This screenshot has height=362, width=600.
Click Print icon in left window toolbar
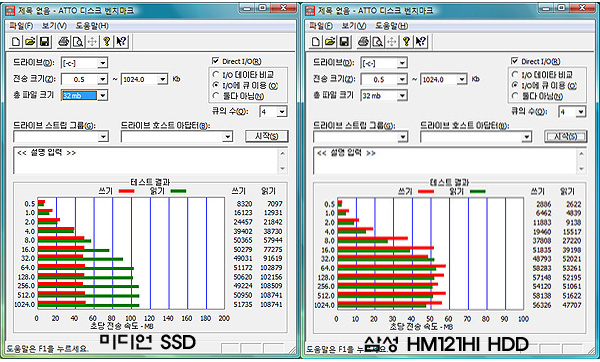coord(64,41)
